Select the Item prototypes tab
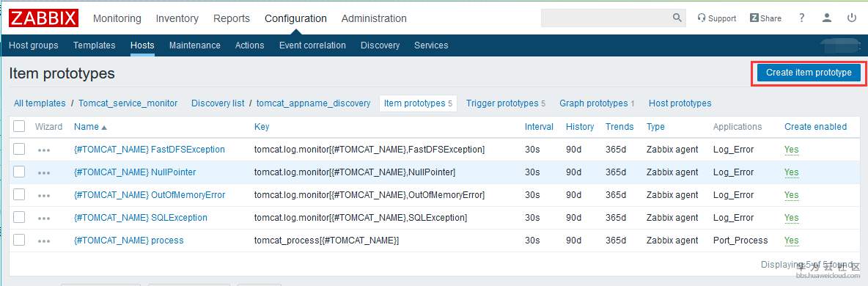The width and height of the screenshot is (868, 286). pos(418,103)
